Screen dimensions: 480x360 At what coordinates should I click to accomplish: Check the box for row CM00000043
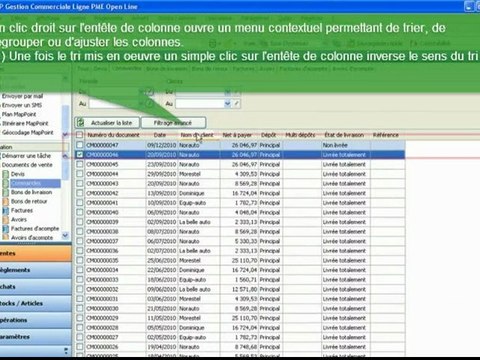point(79,184)
